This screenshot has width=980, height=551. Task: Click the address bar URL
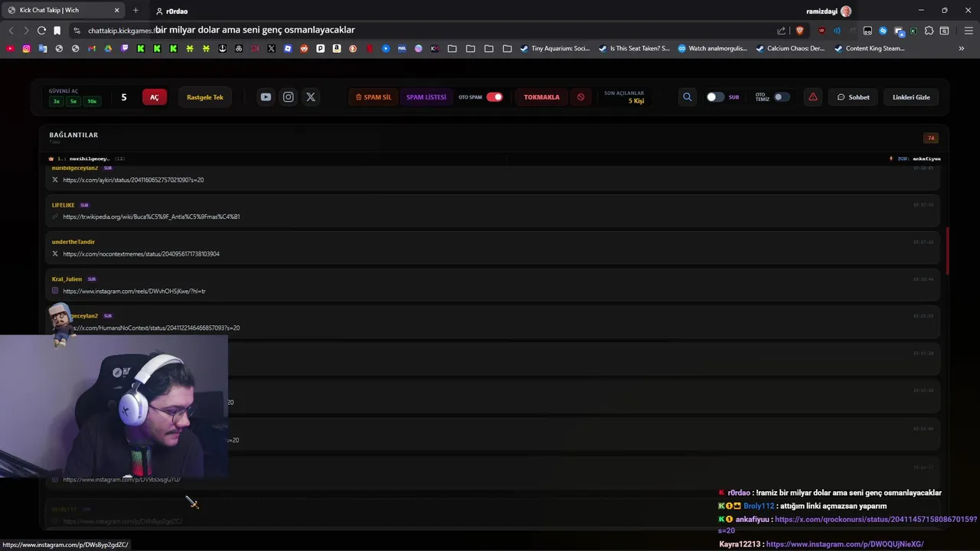coord(121,31)
